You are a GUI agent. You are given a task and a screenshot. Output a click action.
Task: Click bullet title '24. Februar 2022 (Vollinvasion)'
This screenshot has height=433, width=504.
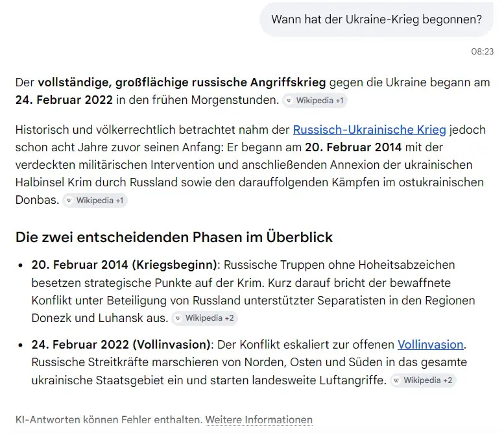tap(121, 345)
